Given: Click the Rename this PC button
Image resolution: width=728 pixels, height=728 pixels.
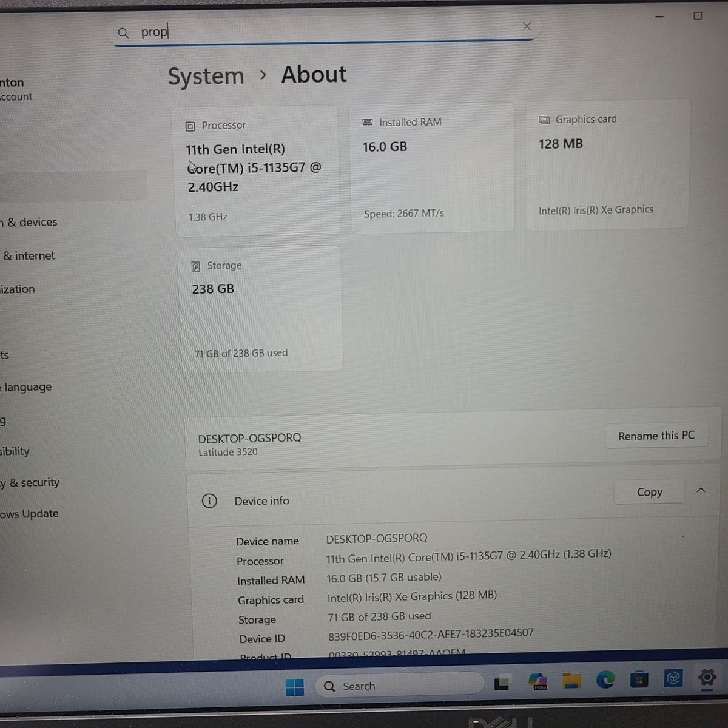Looking at the screenshot, I should (656, 436).
